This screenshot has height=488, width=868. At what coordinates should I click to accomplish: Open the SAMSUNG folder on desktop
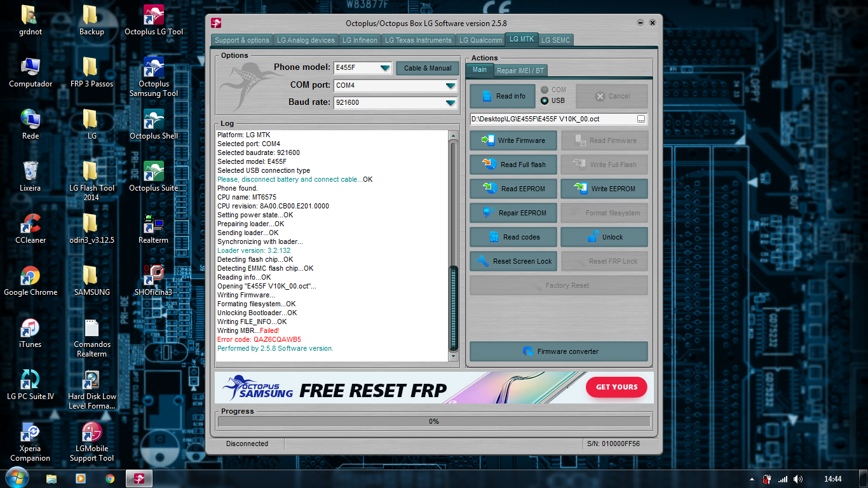point(92,280)
